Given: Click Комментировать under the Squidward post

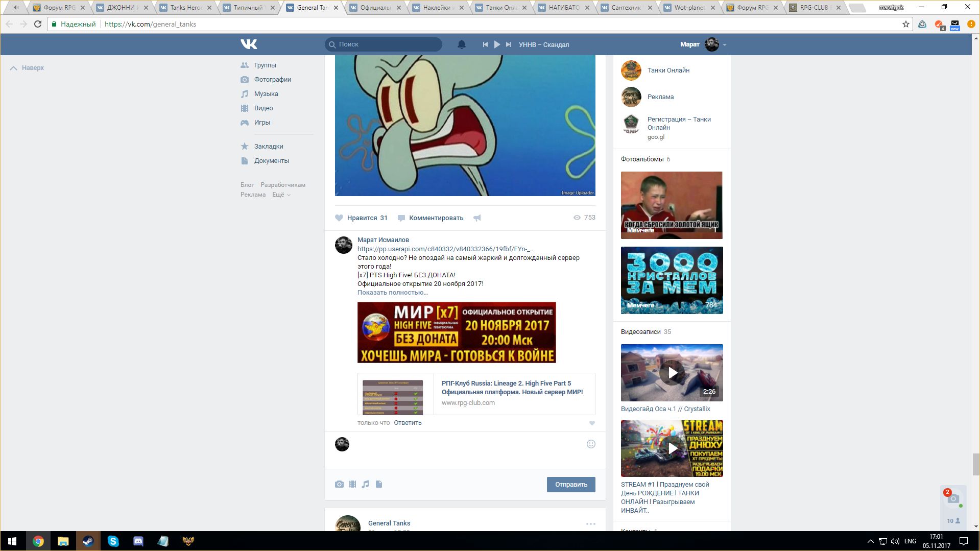Looking at the screenshot, I should point(431,218).
